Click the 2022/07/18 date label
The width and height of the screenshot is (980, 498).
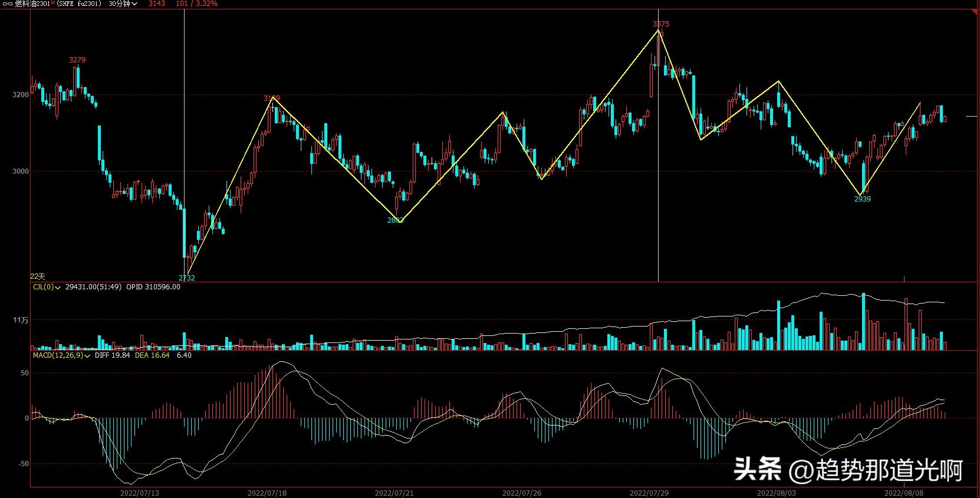pyautogui.click(x=267, y=493)
